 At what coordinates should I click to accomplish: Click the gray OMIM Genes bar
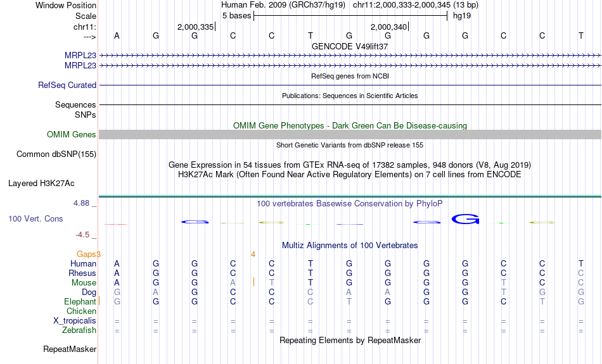(x=350, y=134)
